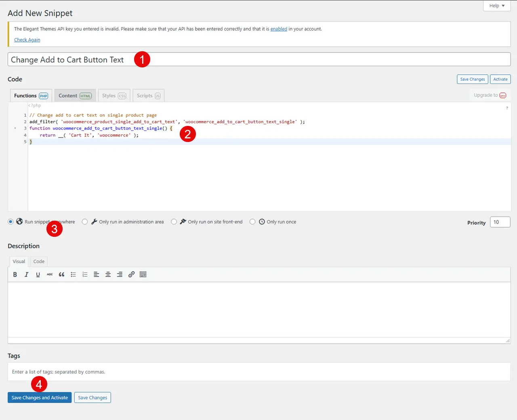Click Save Changes and Activate button
The image size is (517, 420).
(x=40, y=397)
